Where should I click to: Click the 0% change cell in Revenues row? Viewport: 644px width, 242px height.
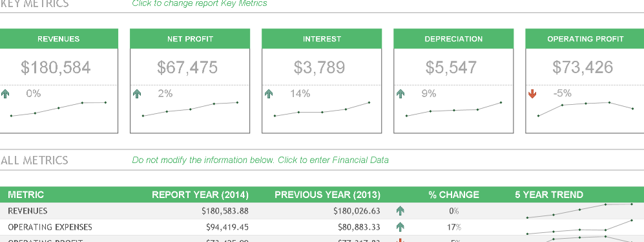click(x=454, y=211)
